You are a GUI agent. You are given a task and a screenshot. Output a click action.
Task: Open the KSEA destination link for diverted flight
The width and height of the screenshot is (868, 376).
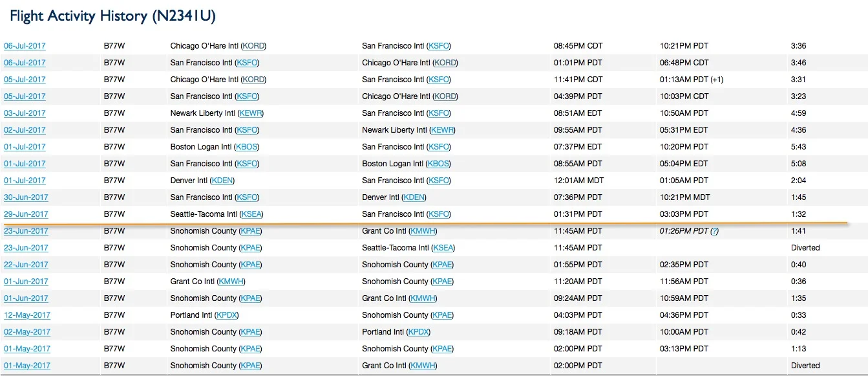tap(443, 248)
